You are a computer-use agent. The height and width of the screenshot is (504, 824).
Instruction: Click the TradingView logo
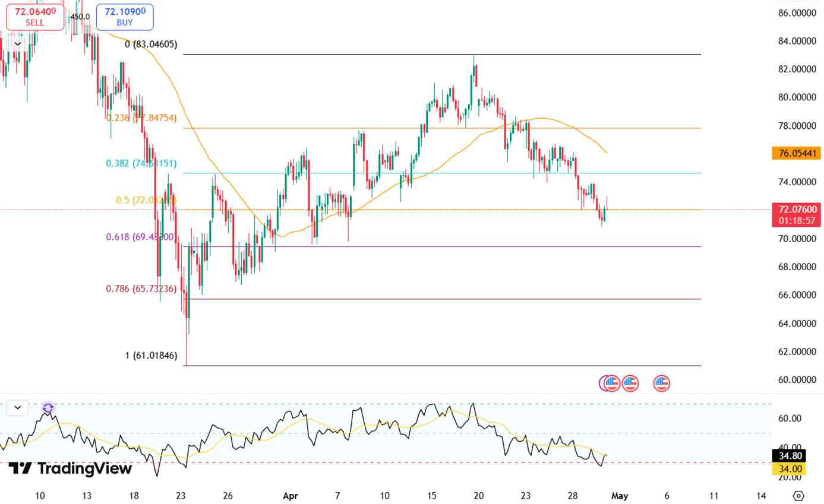70,468
